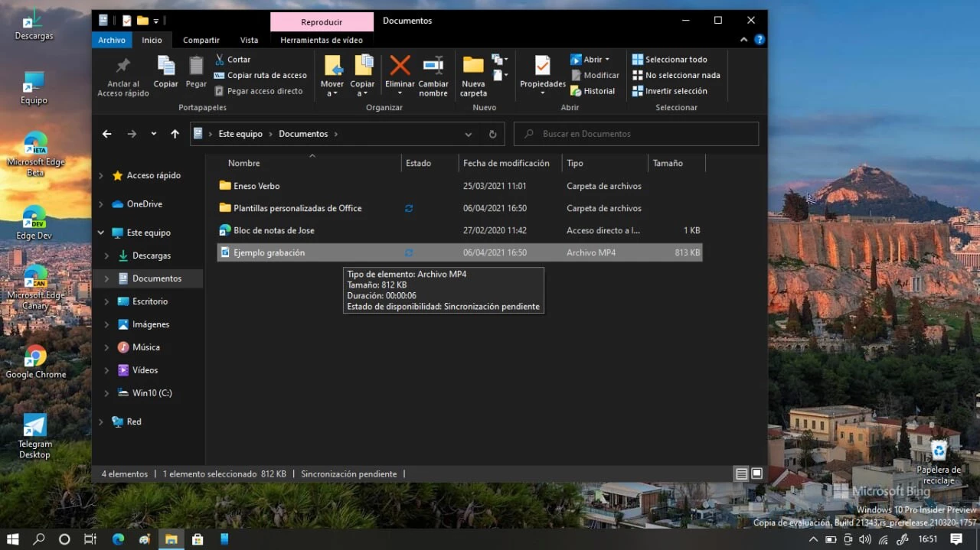980x550 pixels.
Task: Navigate up with the up arrow button
Action: pyautogui.click(x=175, y=134)
